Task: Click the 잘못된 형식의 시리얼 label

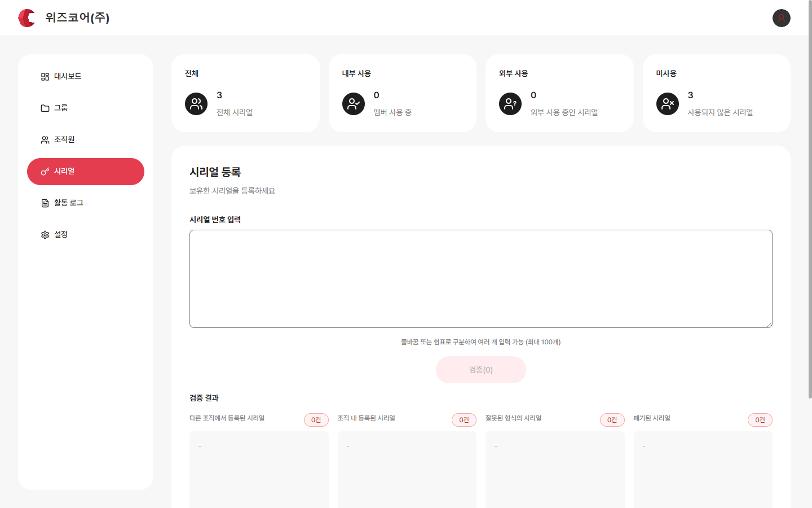Action: (x=514, y=418)
